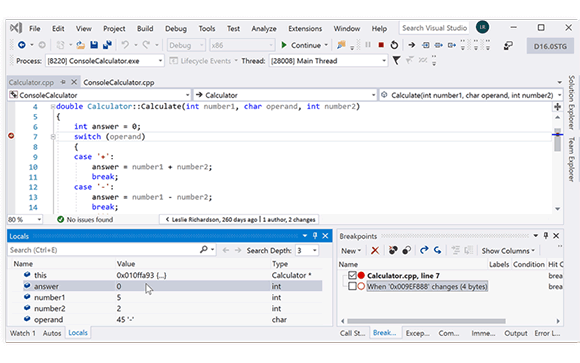
Task: Open the editor zoom 80 % dropdown
Action: tap(39, 220)
